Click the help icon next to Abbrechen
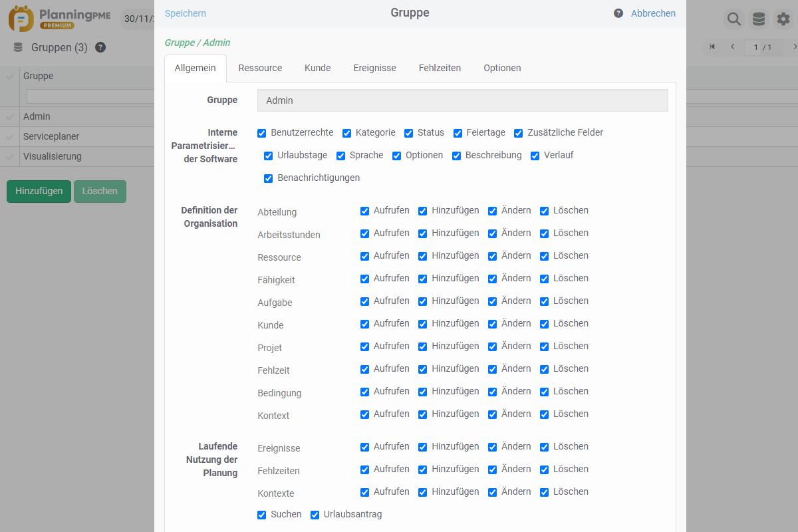The image size is (798, 532). click(x=618, y=13)
